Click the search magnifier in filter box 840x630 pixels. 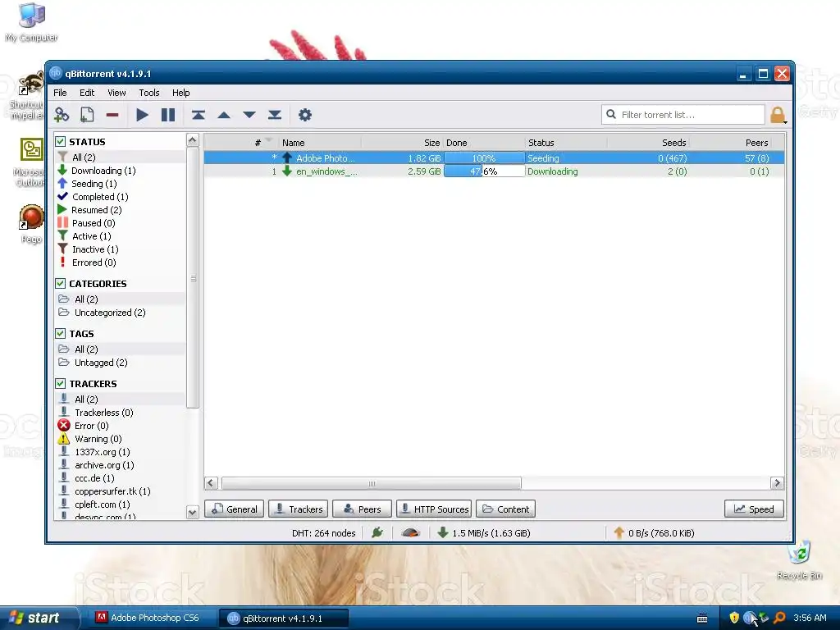coord(610,114)
